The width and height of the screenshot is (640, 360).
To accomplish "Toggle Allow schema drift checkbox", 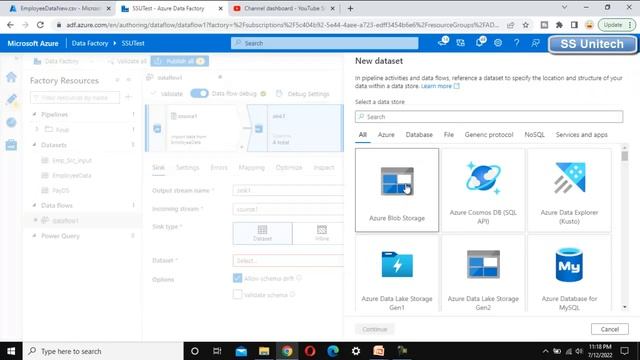I will [x=237, y=278].
